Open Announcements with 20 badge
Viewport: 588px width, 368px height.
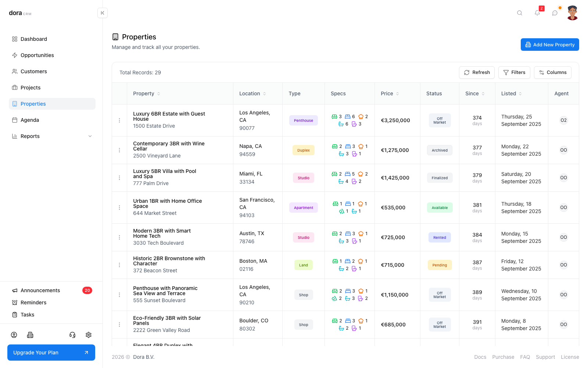click(52, 290)
